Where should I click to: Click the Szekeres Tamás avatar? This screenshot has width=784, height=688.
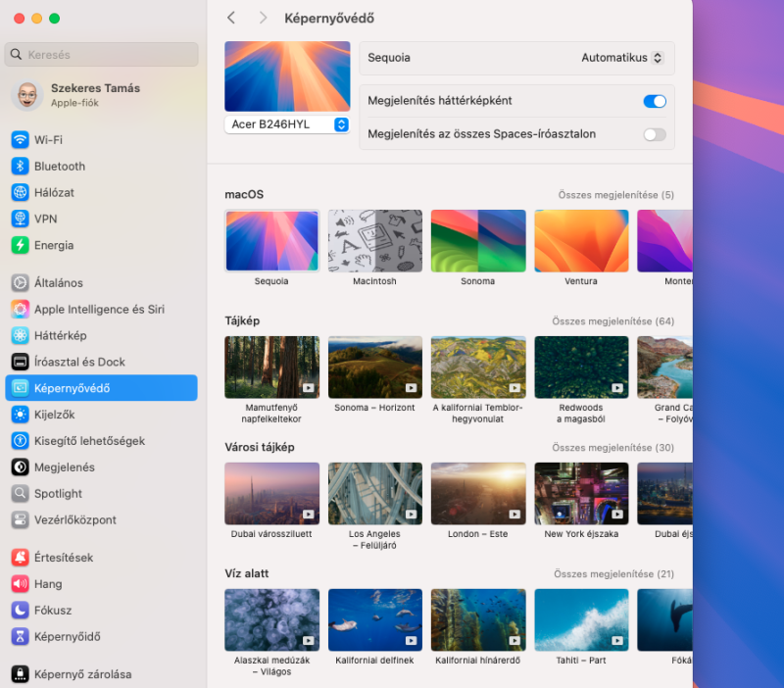pos(27,94)
